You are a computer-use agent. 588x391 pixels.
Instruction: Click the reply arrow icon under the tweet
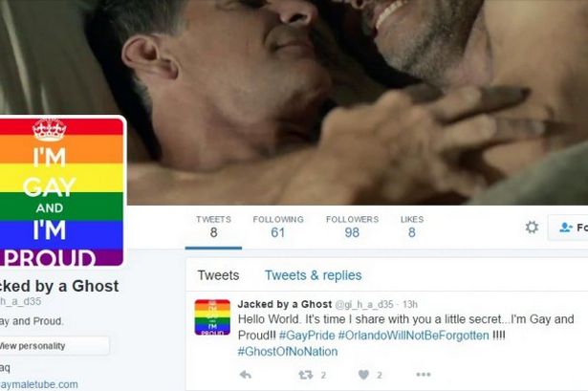[246, 375]
